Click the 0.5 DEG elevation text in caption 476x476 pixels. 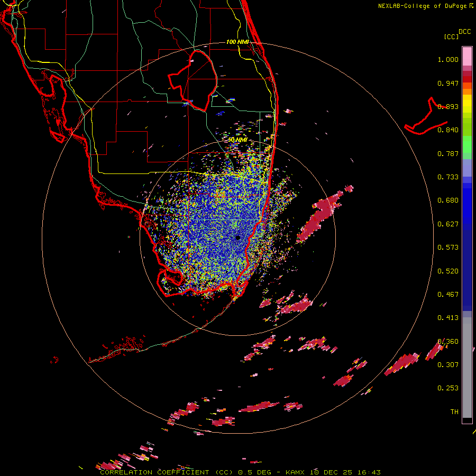[257, 472]
